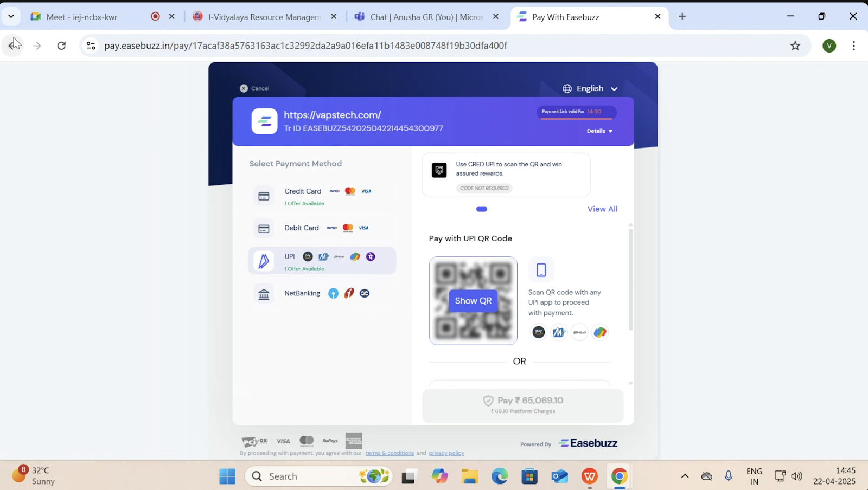The width and height of the screenshot is (868, 490).
Task: Click the Visa logo in Credit Card row
Action: coord(366,191)
